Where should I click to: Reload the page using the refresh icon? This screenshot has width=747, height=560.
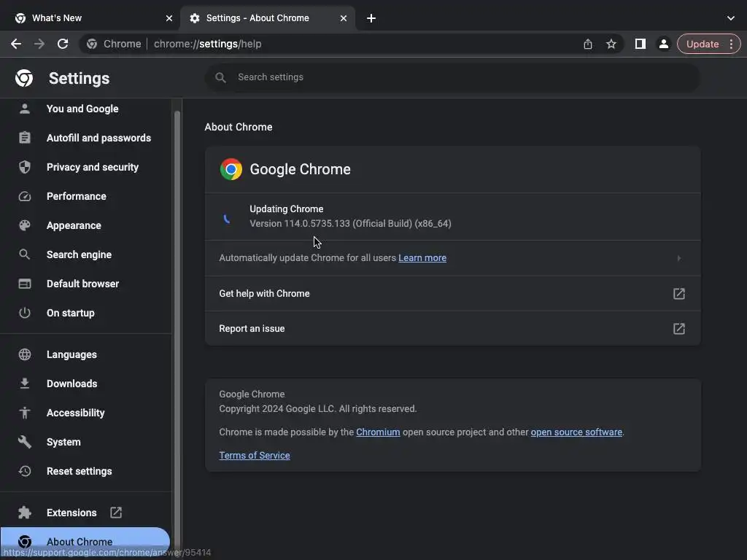(x=63, y=44)
